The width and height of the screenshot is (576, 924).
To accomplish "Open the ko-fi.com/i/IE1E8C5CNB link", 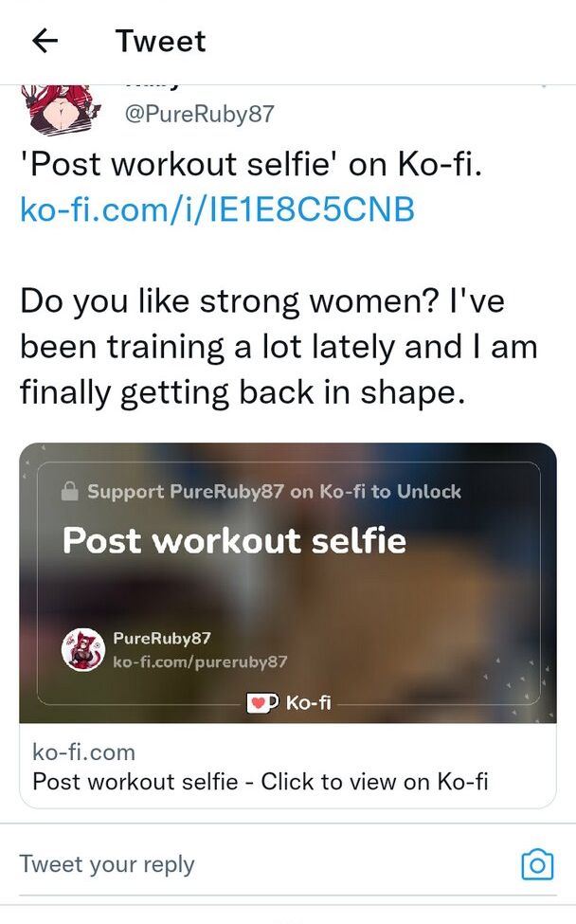I will [x=217, y=208].
